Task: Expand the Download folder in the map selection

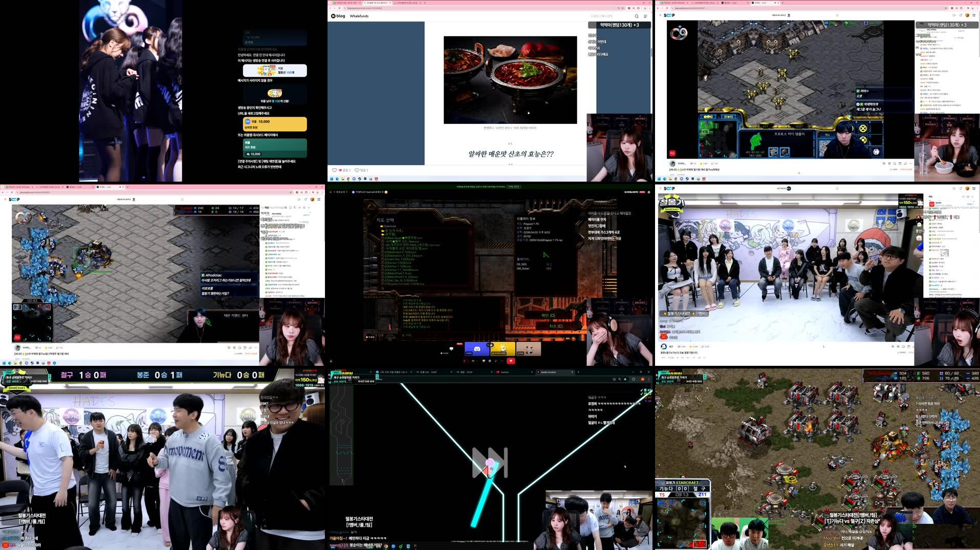Action: (x=388, y=226)
